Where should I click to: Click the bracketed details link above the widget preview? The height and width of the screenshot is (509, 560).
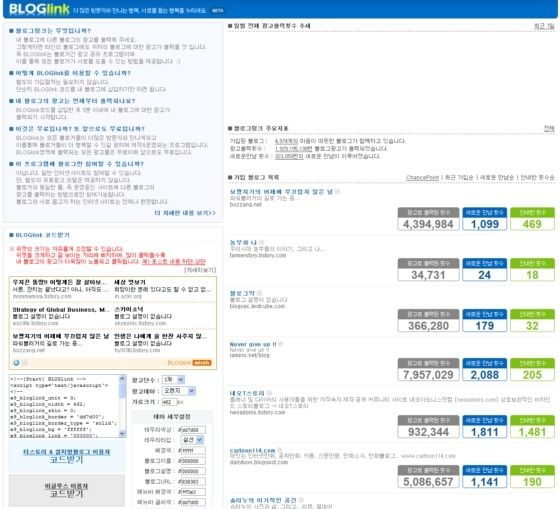coord(200,270)
